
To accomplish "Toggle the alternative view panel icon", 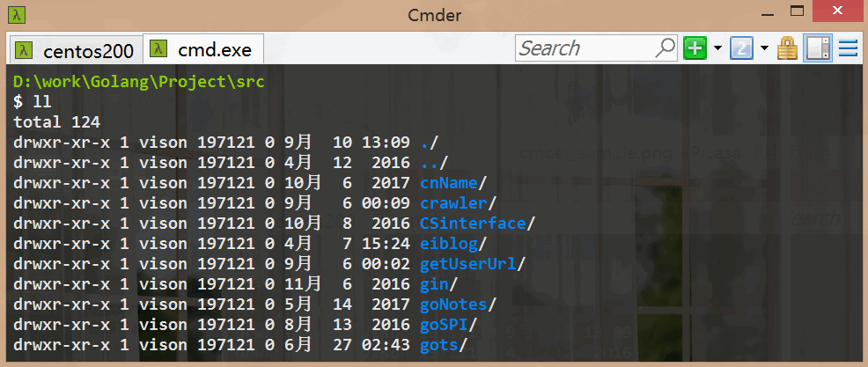I will pyautogui.click(x=818, y=48).
